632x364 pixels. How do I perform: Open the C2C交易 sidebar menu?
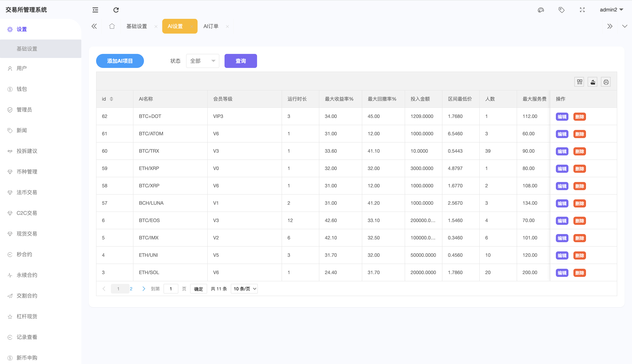[x=40, y=213]
